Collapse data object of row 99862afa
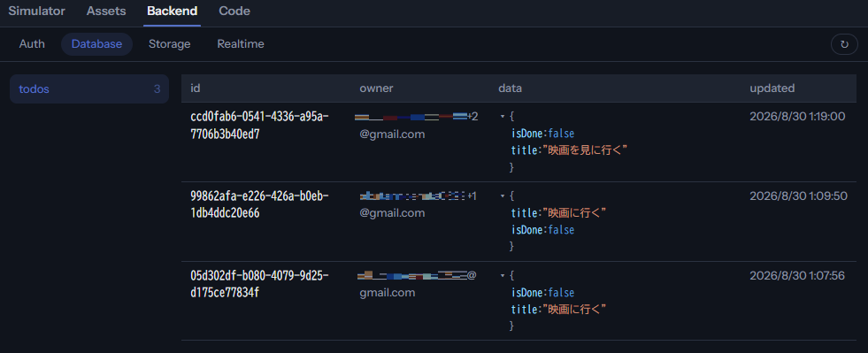 [x=502, y=196]
